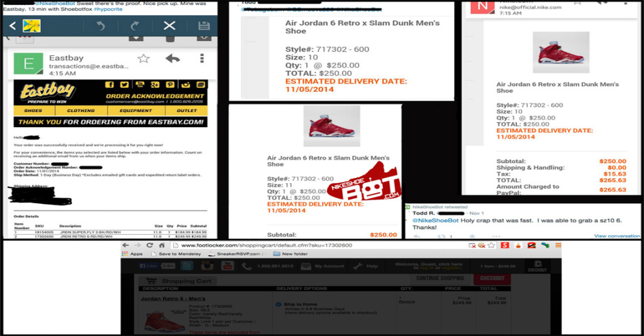Screen dimensions: 644x336
Task: Select the Ship to Home radio option
Action: tap(278, 305)
